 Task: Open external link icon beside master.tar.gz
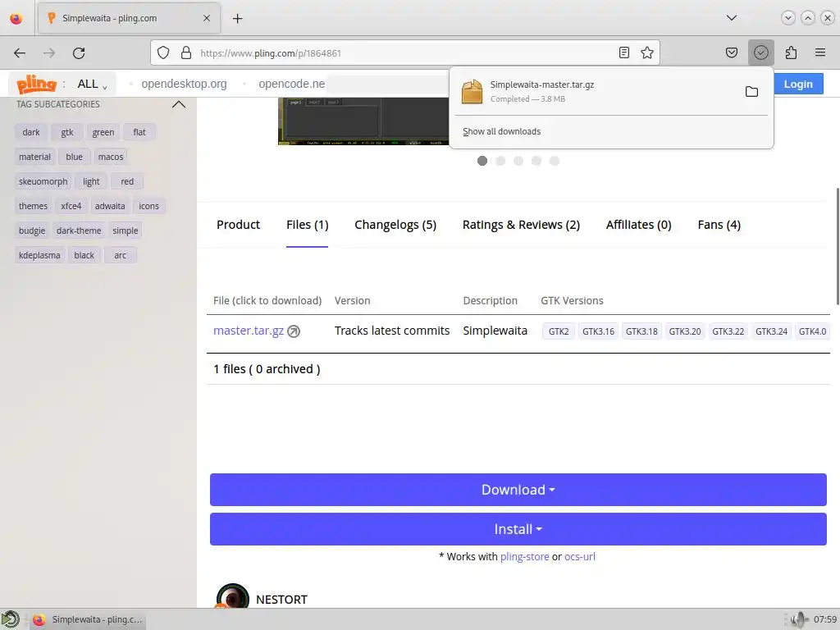click(x=294, y=331)
